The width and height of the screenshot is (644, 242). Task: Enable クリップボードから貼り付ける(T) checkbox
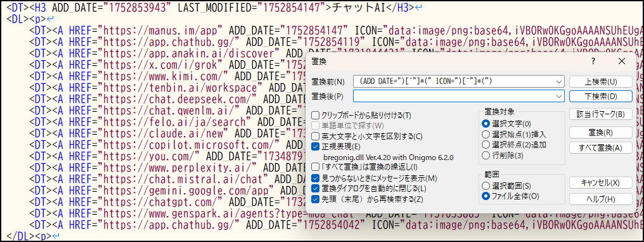pos(316,115)
